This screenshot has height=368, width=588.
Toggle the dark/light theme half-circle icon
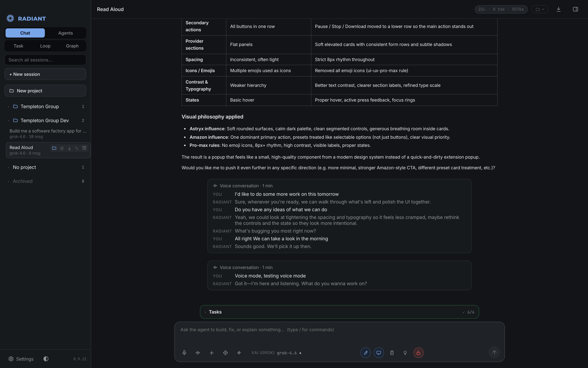(x=46, y=359)
